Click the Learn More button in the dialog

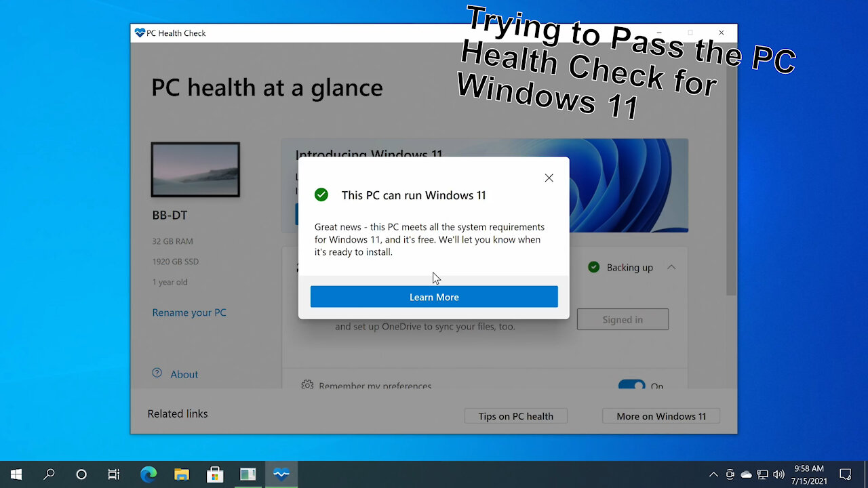tap(434, 297)
